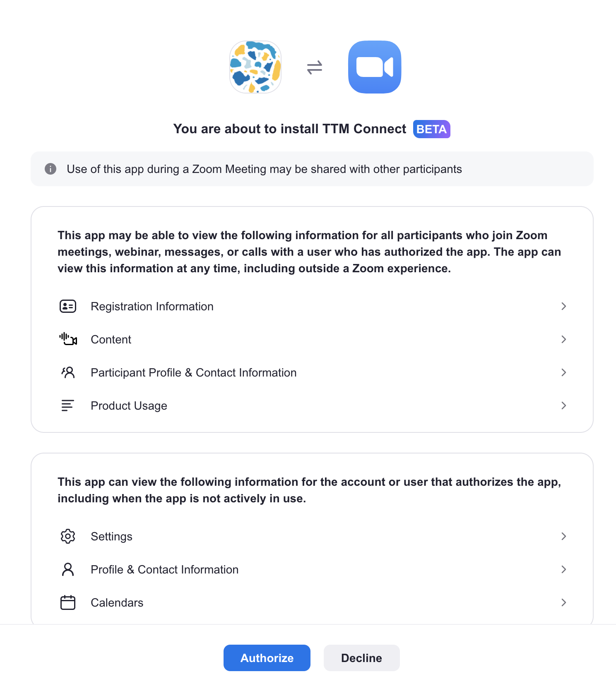Click the Zoom camera logo
This screenshot has width=616, height=691.
(375, 67)
